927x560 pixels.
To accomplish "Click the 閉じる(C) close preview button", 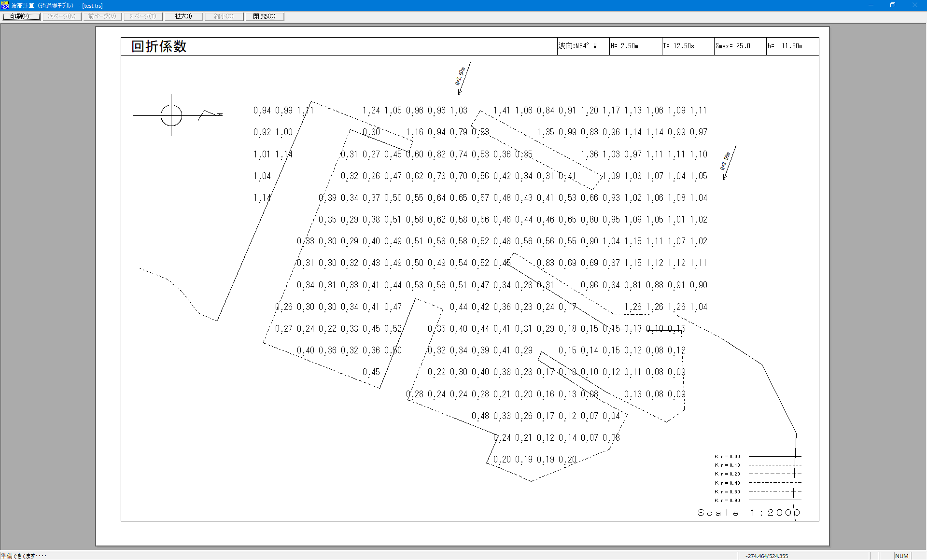I will coord(264,16).
